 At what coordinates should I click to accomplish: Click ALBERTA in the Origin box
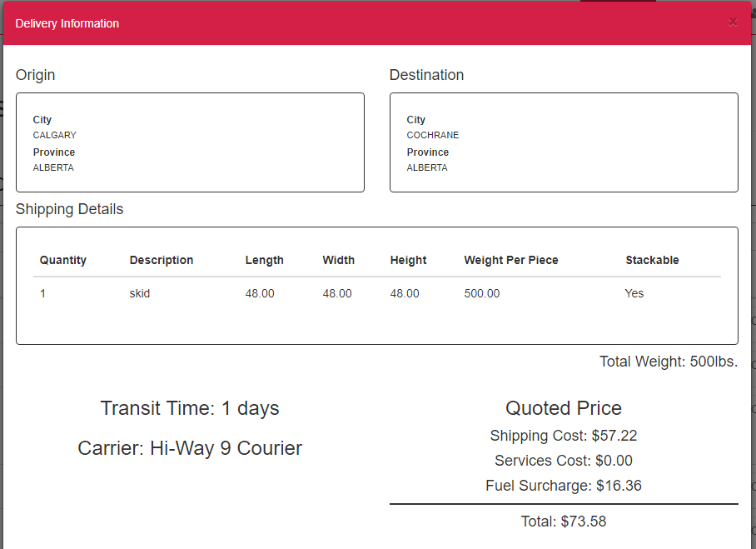(53, 167)
